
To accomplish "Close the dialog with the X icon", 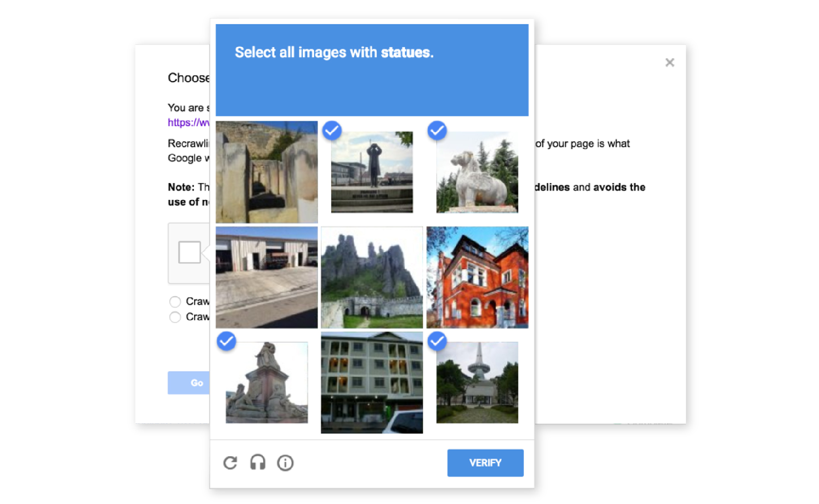I will tap(669, 63).
